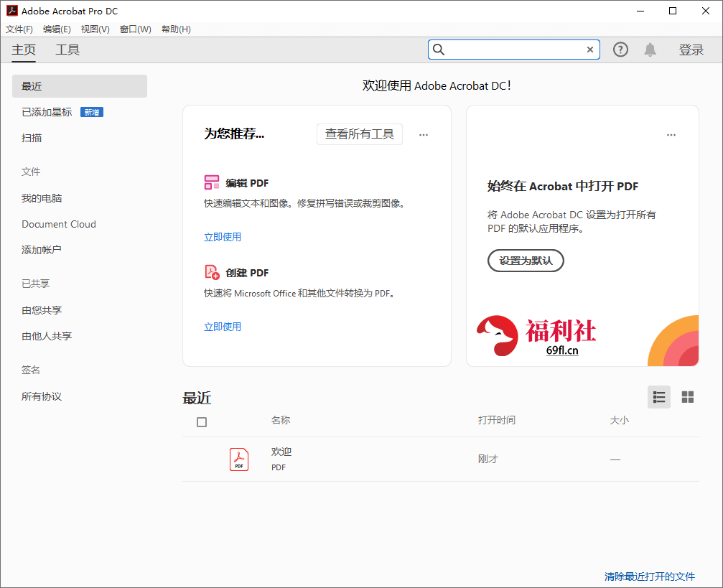Image resolution: width=723 pixels, height=588 pixels.
Task: Click 立即使用 link under 创建 PDF
Action: tap(223, 327)
